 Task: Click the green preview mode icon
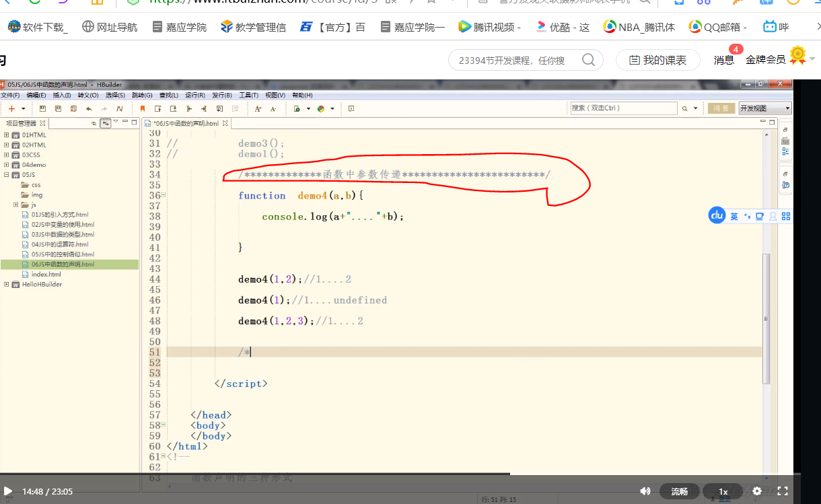[297, 108]
